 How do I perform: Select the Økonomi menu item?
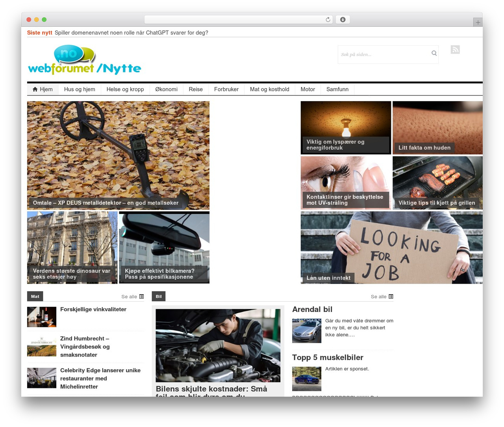tap(166, 89)
